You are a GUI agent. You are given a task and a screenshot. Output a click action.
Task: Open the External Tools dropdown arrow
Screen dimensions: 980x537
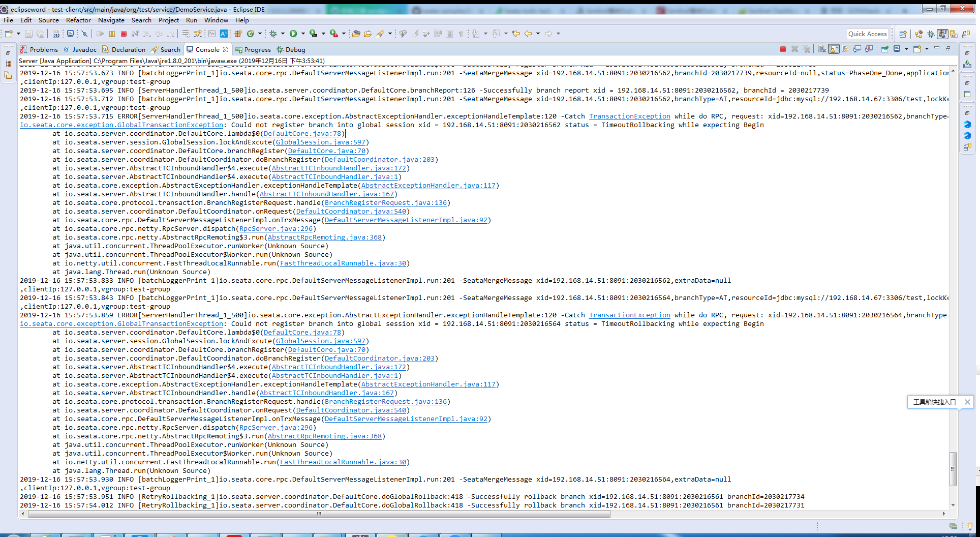click(344, 34)
